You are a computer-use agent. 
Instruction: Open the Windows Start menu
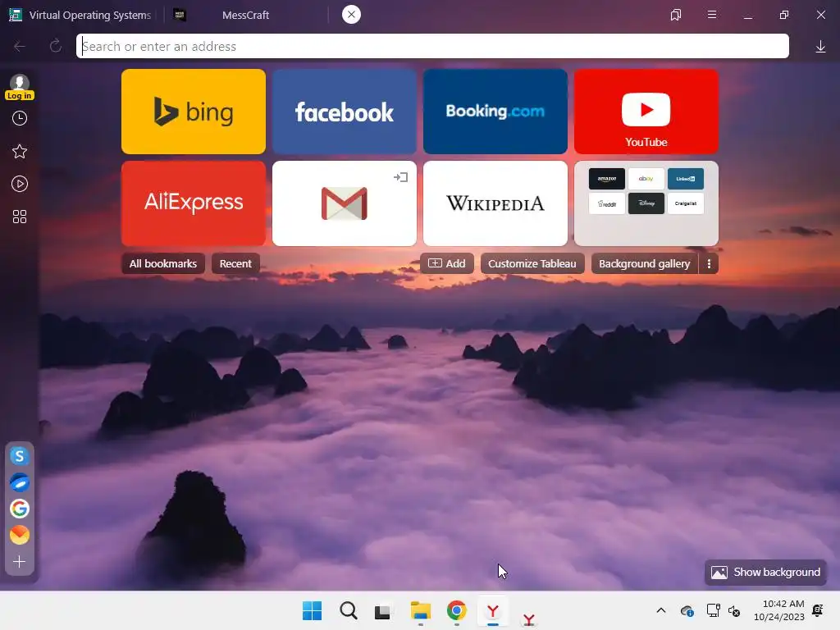click(313, 610)
